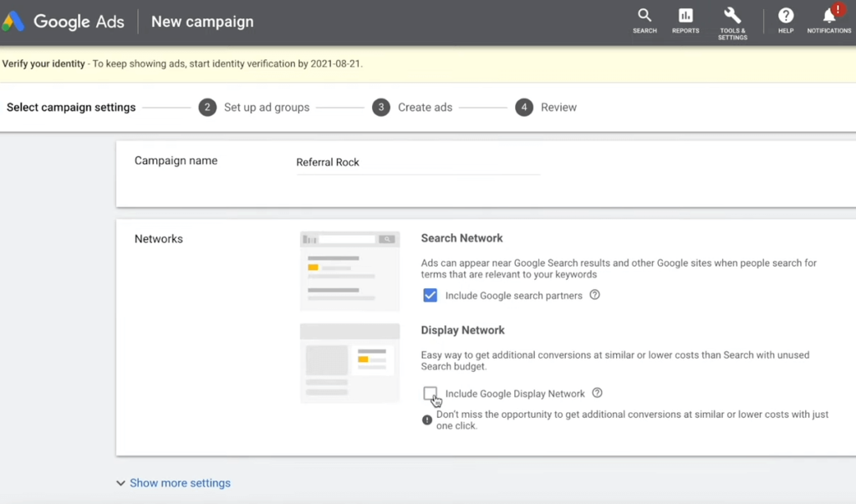
Task: Click the Google Ads logo icon
Action: 13,21
